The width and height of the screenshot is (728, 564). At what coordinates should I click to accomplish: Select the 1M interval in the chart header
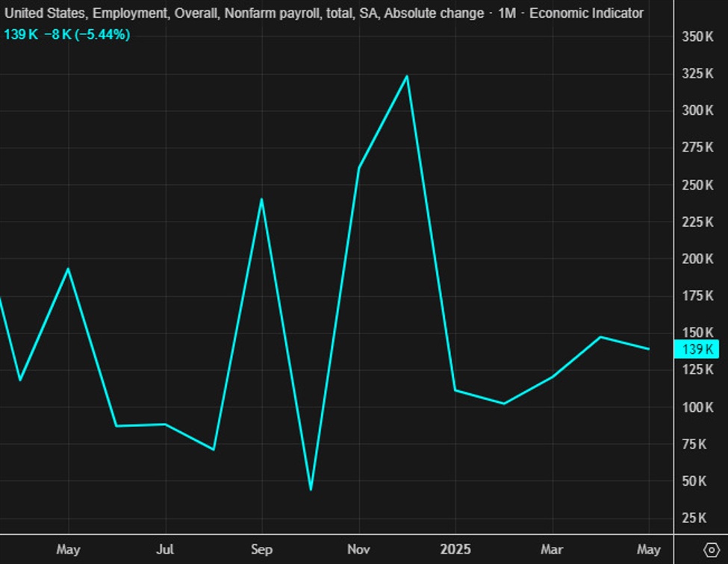506,13
